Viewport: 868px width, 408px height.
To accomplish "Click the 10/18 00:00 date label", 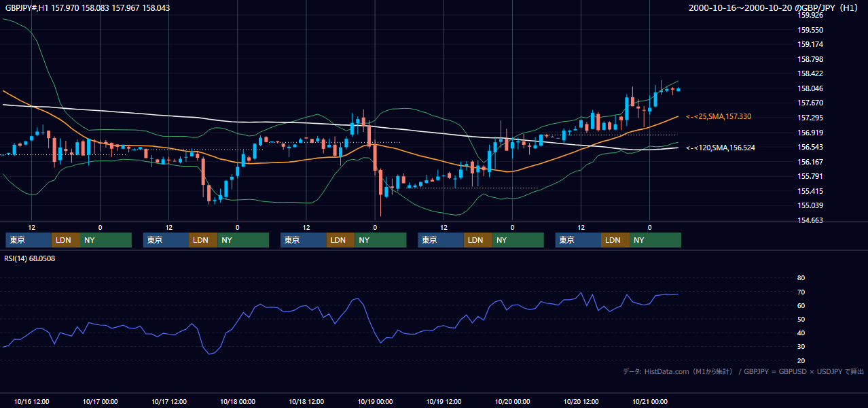I will [237, 401].
